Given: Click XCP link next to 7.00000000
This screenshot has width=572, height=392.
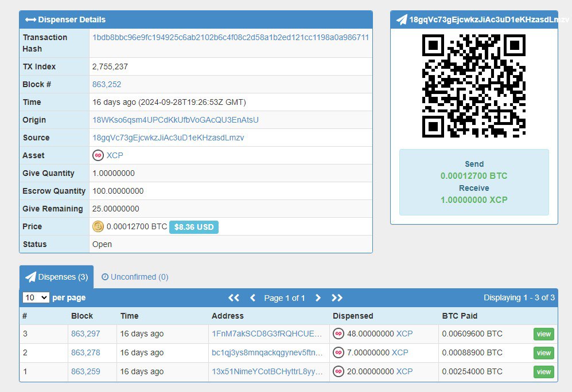Looking at the screenshot, I should 400,352.
